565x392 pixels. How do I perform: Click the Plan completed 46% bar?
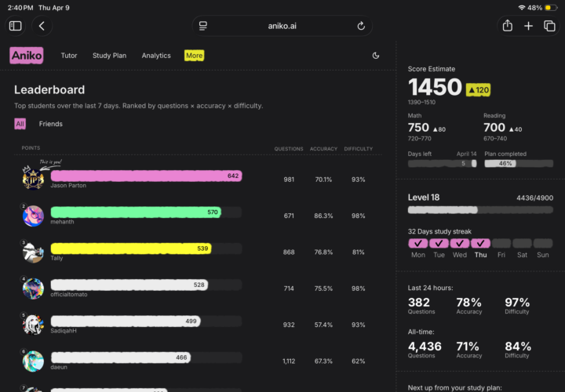point(519,163)
